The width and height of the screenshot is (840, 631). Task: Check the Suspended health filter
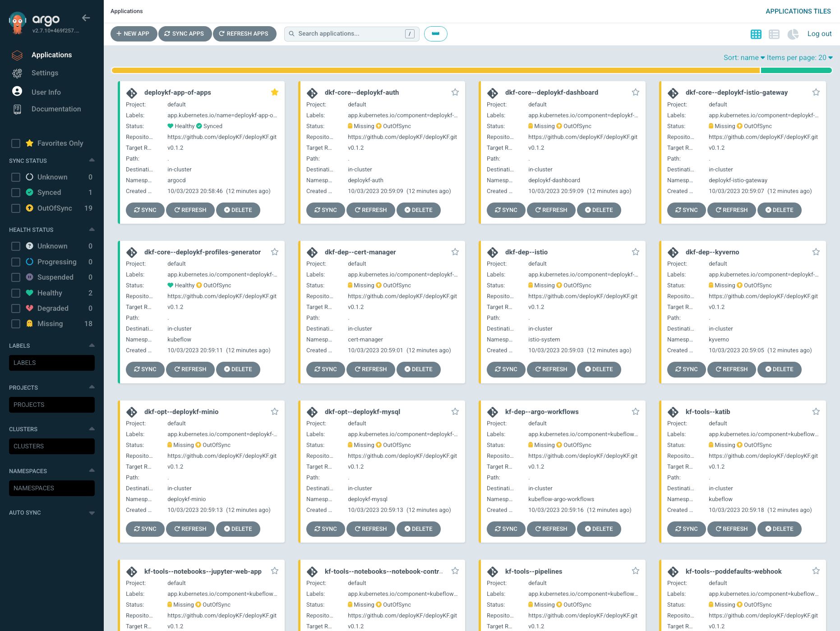(16, 277)
